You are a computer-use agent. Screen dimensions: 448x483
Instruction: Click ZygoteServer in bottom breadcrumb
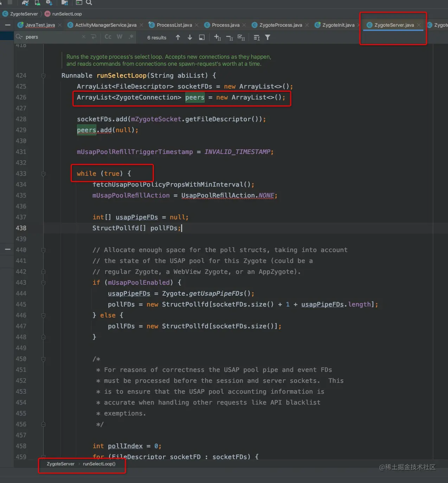pyautogui.click(x=60, y=464)
